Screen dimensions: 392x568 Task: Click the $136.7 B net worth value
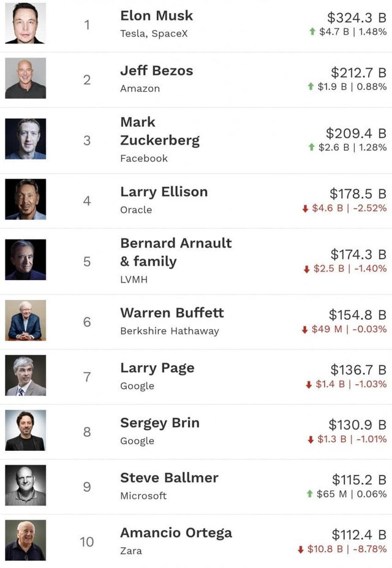coord(358,369)
